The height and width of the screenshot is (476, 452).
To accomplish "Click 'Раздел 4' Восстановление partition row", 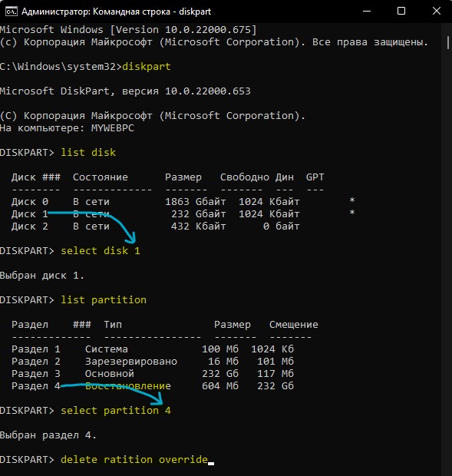I will pyautogui.click(x=153, y=386).
